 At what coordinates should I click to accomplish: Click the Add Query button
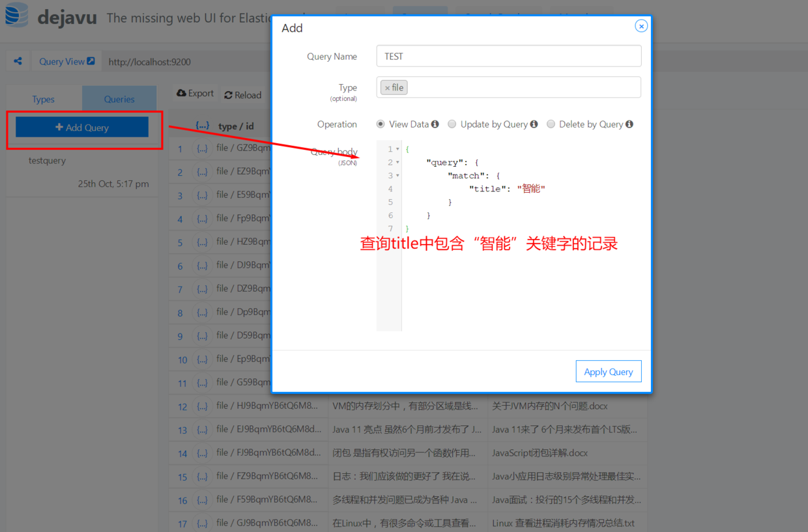83,127
